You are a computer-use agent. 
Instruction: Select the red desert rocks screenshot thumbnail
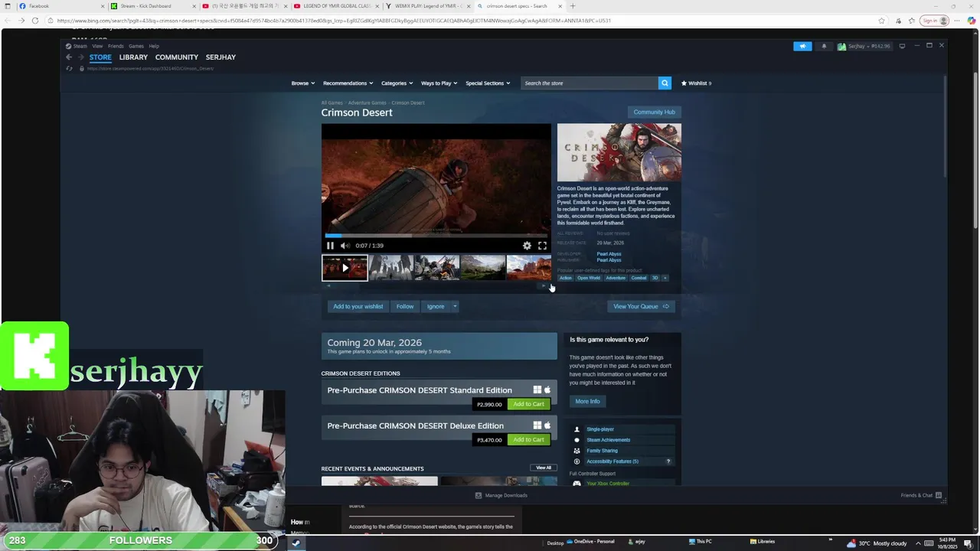pos(529,268)
